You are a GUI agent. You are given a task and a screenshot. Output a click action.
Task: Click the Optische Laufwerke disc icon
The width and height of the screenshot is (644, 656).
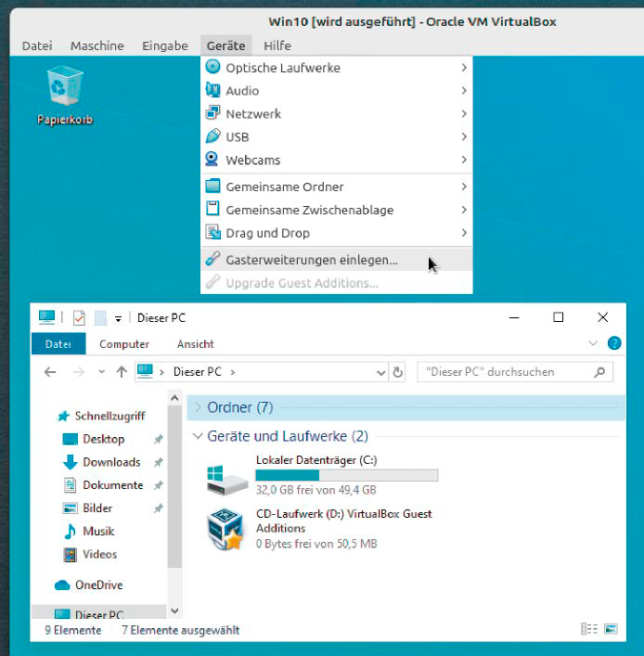(x=213, y=67)
